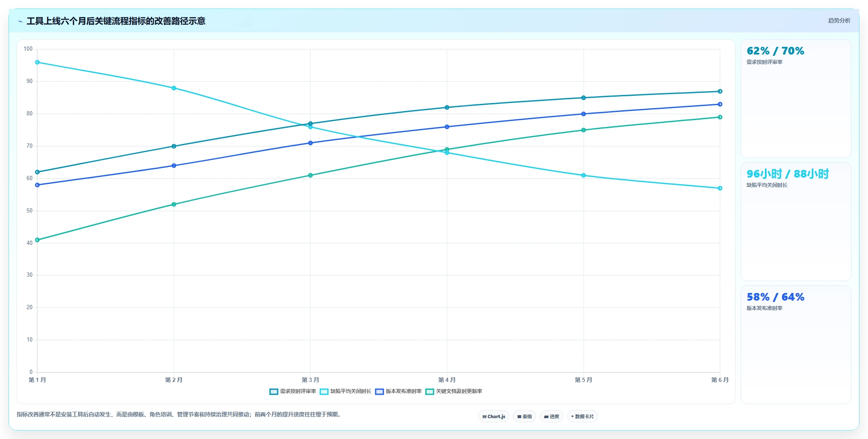Toggle the 版本发布准时率 legend swatch
868x439 pixels.
(379, 391)
